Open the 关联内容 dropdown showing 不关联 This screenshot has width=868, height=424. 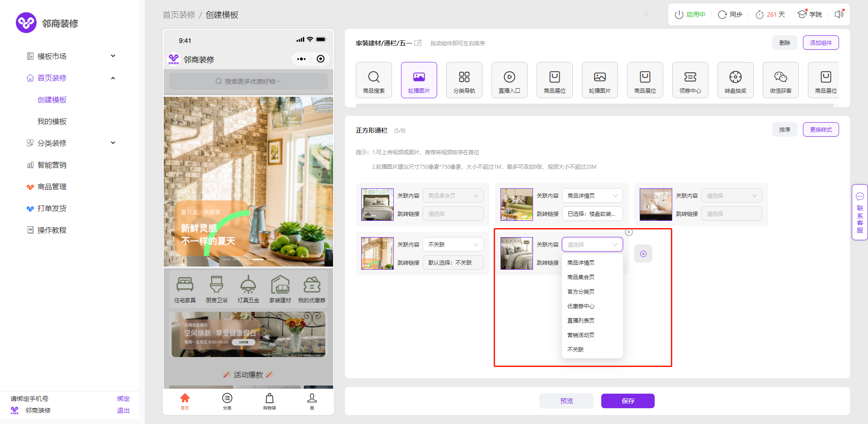coord(453,245)
